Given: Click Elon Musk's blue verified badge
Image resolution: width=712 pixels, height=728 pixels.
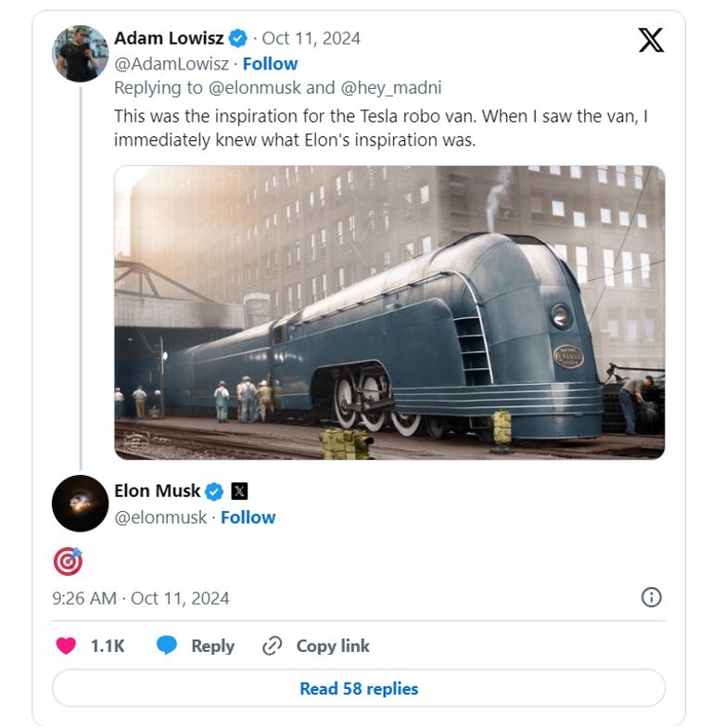Looking at the screenshot, I should pos(214,492).
